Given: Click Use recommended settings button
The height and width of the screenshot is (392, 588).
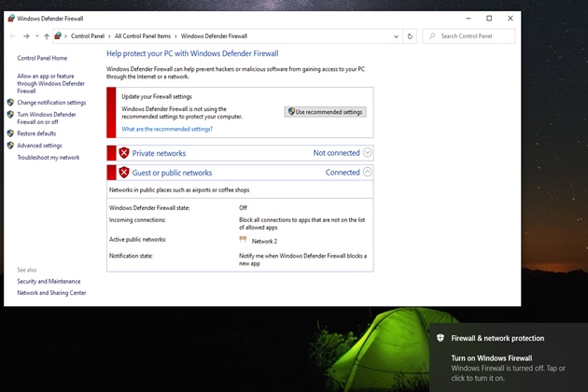Looking at the screenshot, I should click(x=325, y=112).
